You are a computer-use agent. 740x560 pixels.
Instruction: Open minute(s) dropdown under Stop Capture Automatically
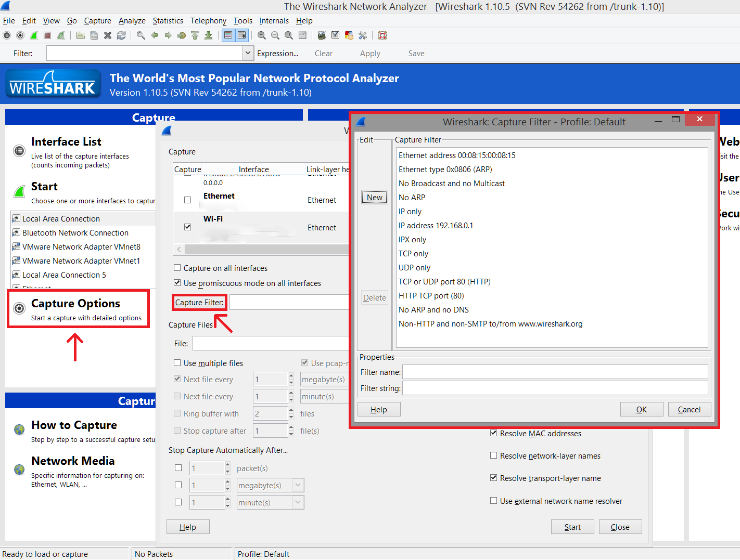pos(298,502)
